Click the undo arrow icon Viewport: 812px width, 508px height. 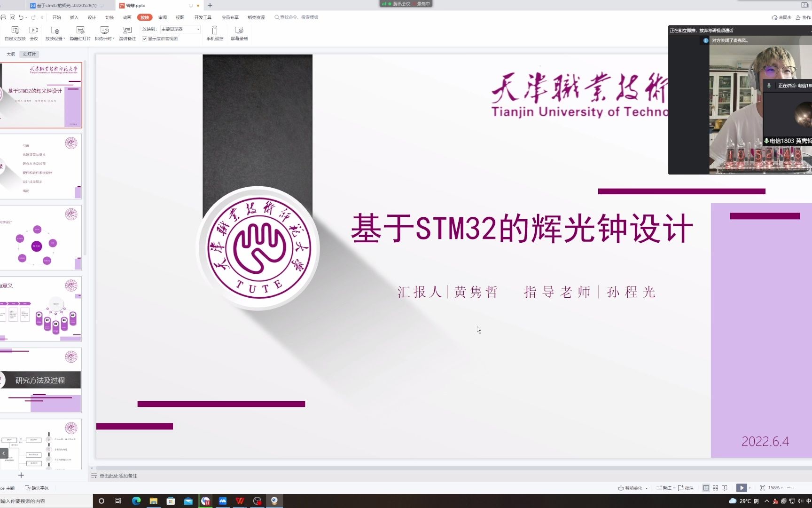pyautogui.click(x=21, y=17)
